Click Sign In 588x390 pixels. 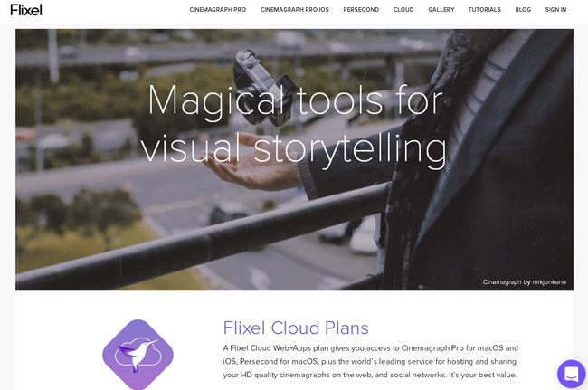click(555, 10)
